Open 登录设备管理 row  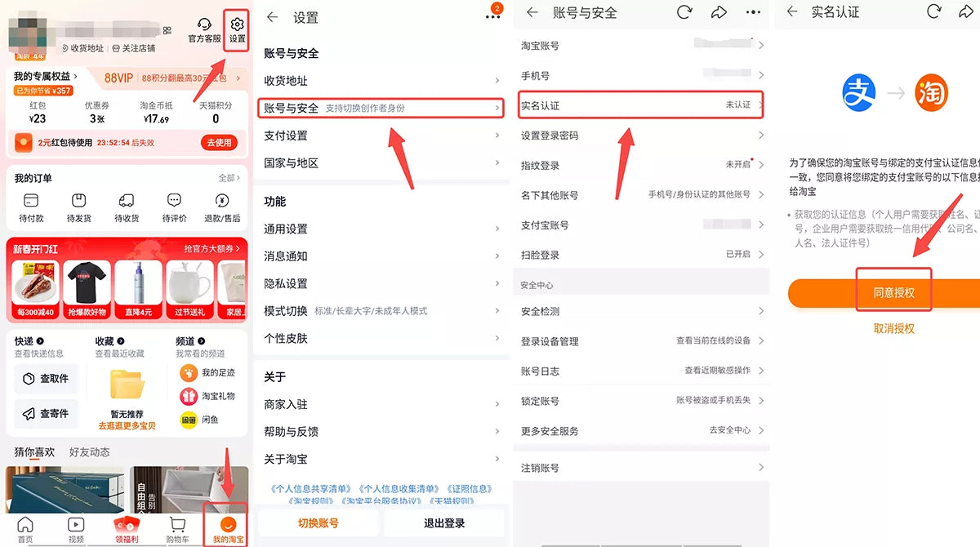[x=641, y=340]
